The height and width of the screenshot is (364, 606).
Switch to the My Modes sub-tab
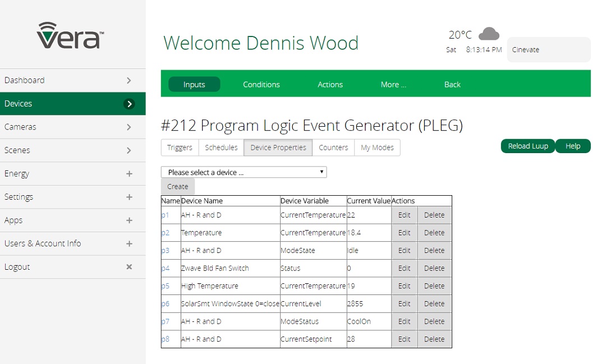(377, 148)
